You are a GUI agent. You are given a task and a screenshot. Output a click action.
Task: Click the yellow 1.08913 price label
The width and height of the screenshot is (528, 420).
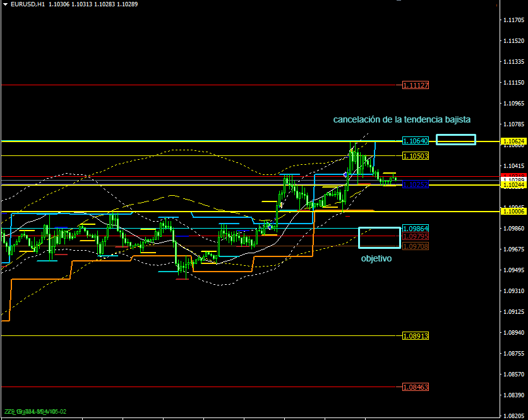(415, 336)
